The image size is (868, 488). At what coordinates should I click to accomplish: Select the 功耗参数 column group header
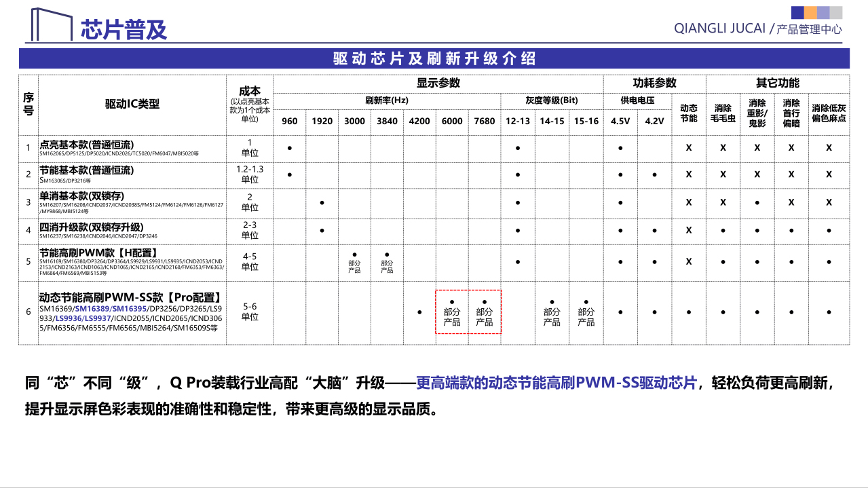654,83
